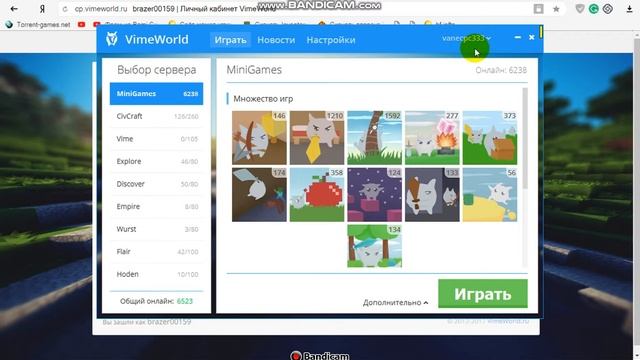Minimize the VimeWorld launcher window
The width and height of the screenshot is (640, 360).
point(518,37)
